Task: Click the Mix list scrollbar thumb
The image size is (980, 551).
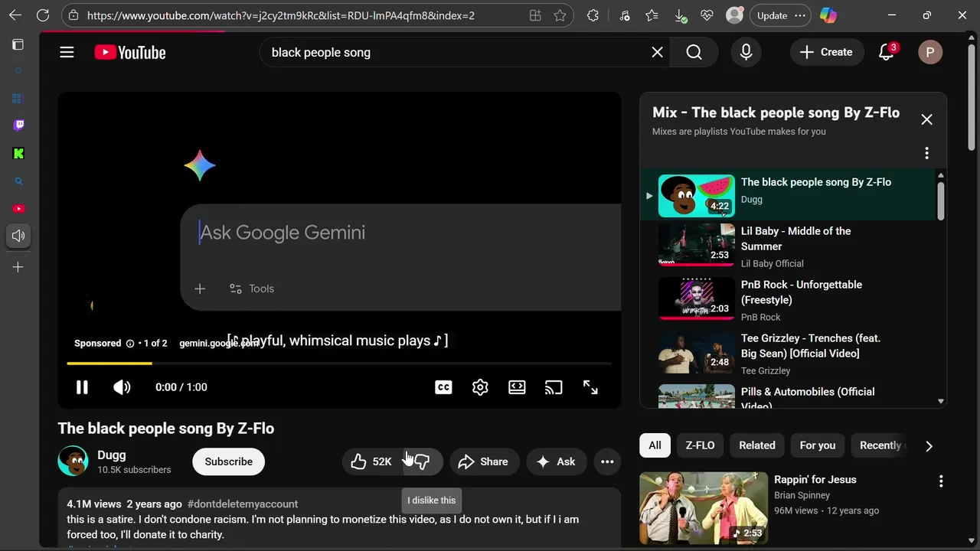Action: pos(941,201)
